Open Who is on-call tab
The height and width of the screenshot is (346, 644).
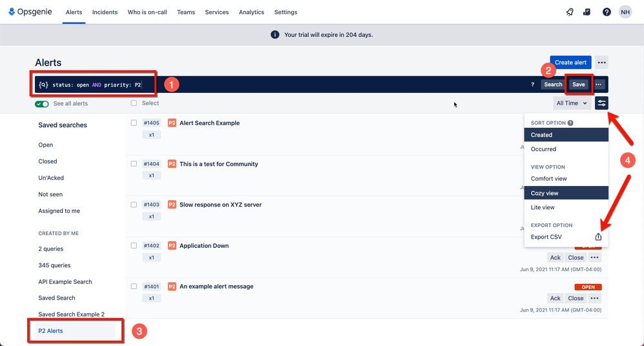pyautogui.click(x=147, y=12)
